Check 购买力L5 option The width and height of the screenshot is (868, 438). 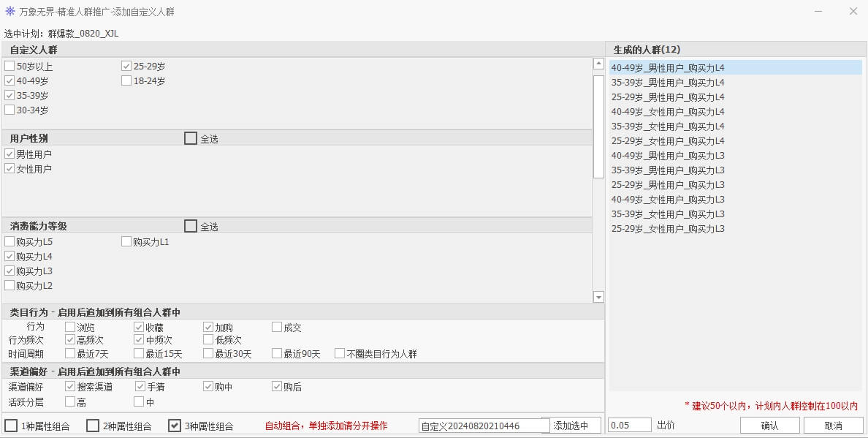pos(9,241)
